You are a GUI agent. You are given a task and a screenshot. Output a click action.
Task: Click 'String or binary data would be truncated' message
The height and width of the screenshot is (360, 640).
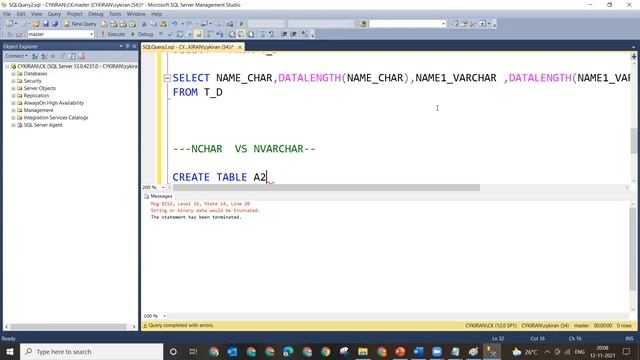click(x=205, y=211)
